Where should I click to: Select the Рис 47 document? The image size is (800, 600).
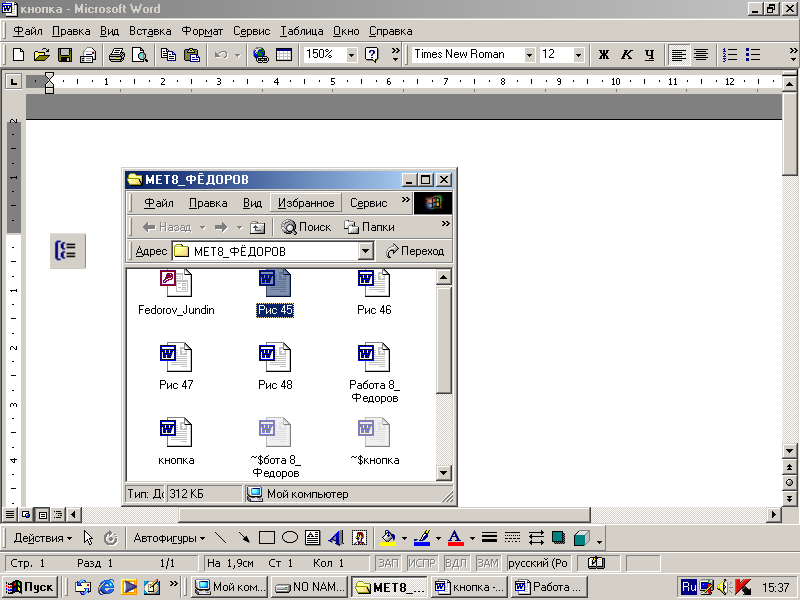[x=176, y=367]
